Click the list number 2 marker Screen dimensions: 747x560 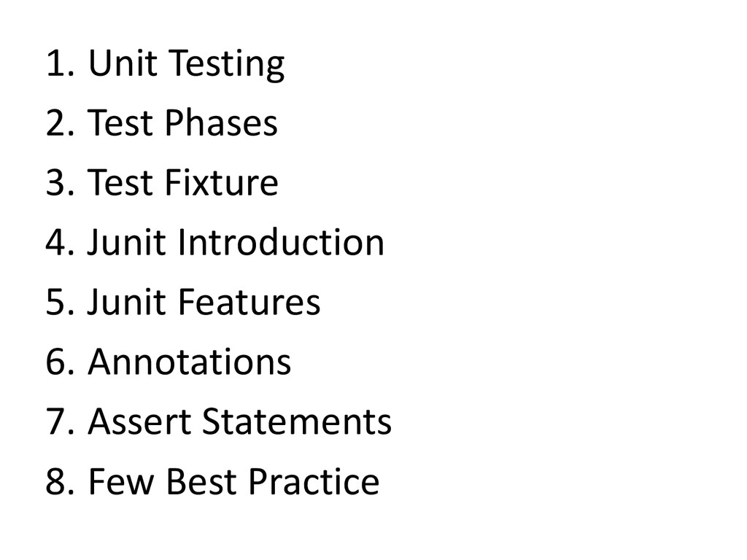tap(60, 122)
